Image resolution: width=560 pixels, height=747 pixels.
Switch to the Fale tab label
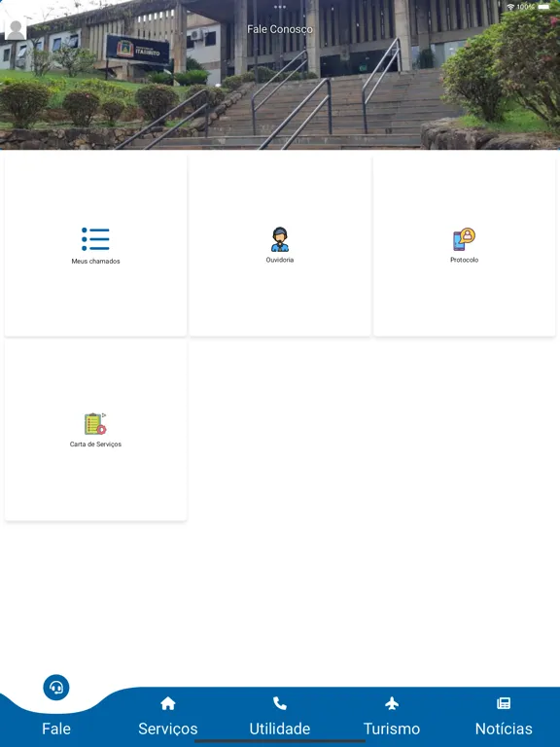tap(56, 729)
